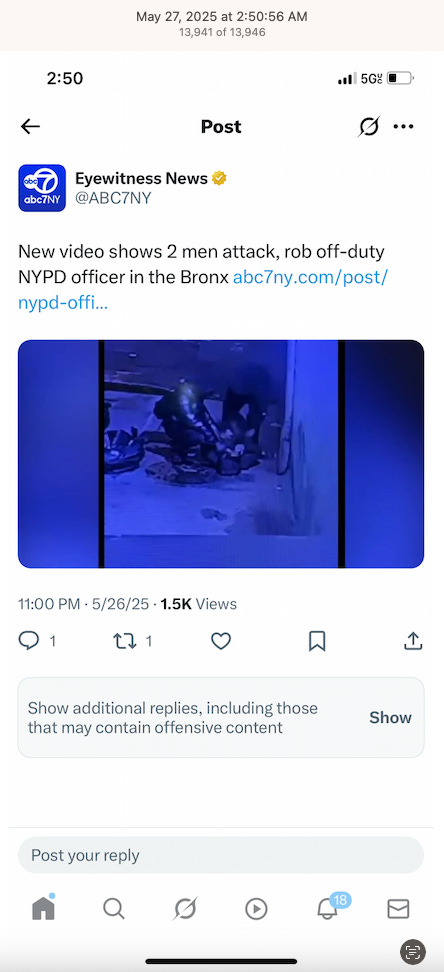Image resolution: width=444 pixels, height=972 pixels.
Task: Open the video play tab icon
Action: pos(256,909)
